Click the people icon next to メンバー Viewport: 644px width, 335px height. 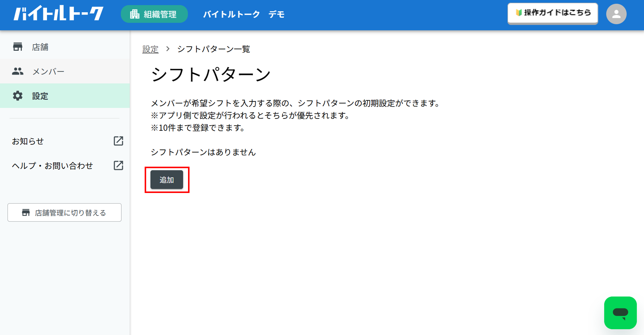click(x=18, y=71)
